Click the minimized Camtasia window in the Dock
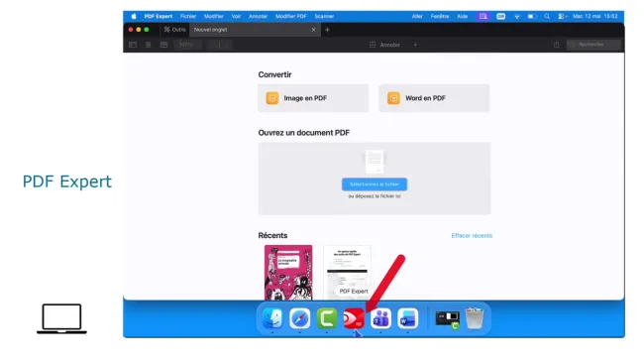 (x=447, y=319)
